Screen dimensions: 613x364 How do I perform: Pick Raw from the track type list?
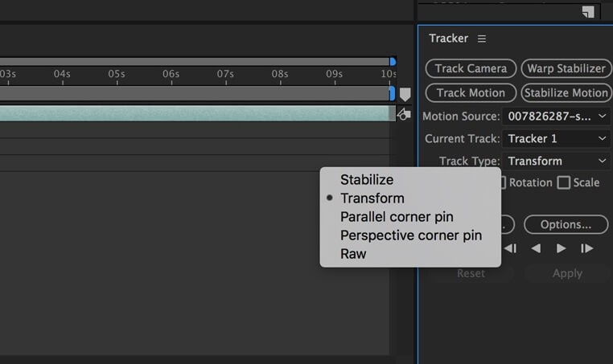[353, 254]
